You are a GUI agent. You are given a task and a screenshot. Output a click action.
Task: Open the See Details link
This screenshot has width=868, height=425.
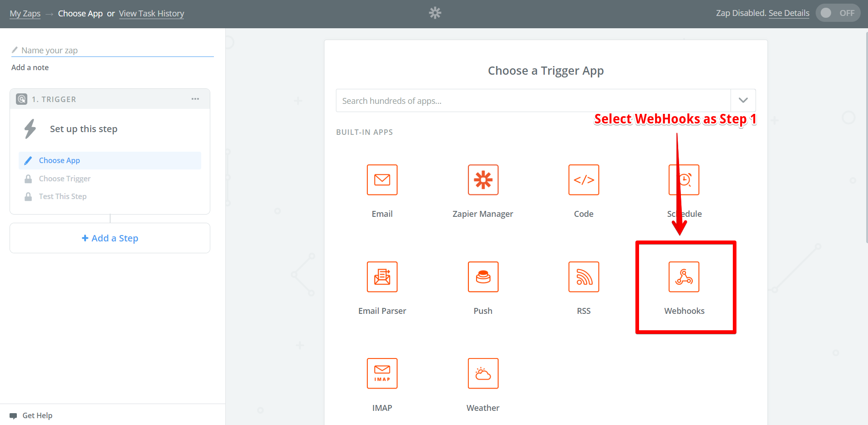(x=789, y=13)
